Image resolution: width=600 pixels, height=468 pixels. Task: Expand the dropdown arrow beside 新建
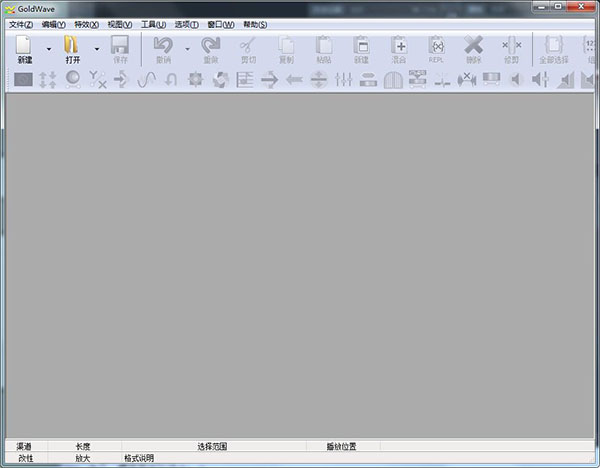[x=48, y=48]
